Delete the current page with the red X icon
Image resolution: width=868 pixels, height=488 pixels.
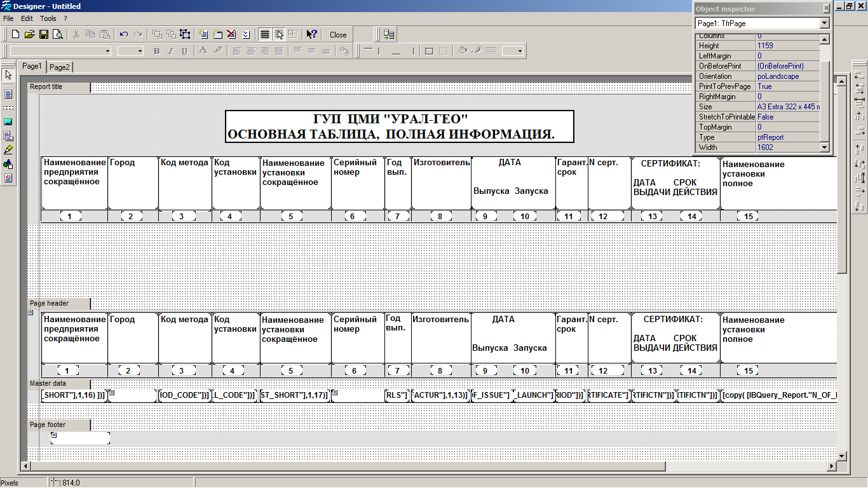[x=232, y=34]
